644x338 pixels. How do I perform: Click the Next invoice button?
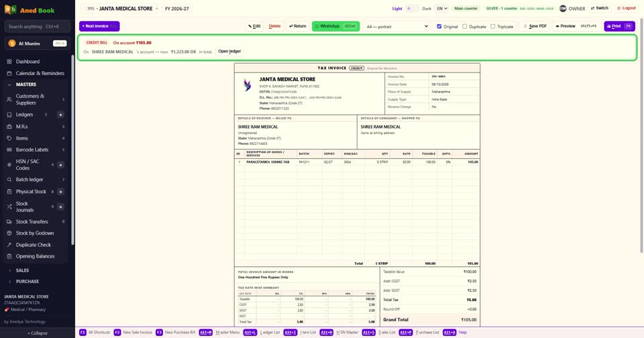(x=99, y=26)
